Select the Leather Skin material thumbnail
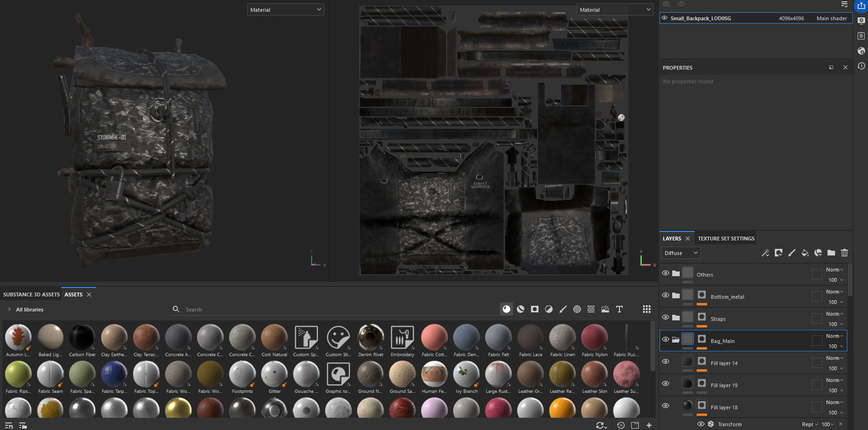868x430 pixels. [595, 374]
